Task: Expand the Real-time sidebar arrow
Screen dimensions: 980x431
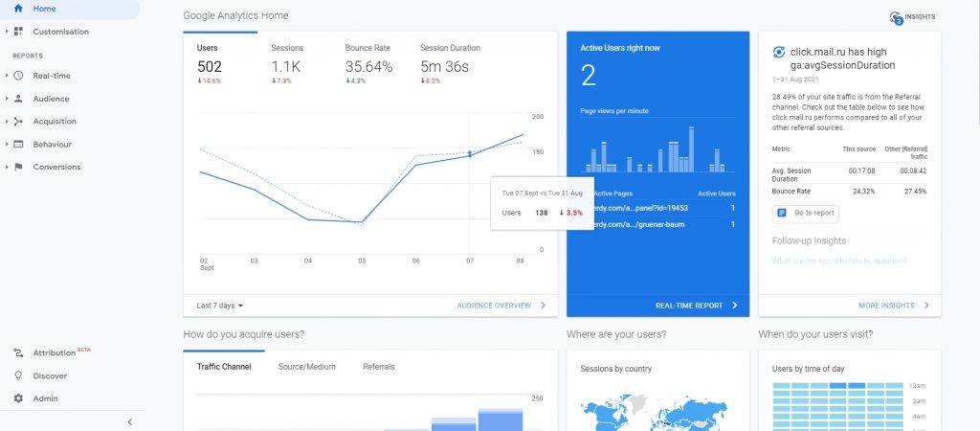Action: [6, 76]
